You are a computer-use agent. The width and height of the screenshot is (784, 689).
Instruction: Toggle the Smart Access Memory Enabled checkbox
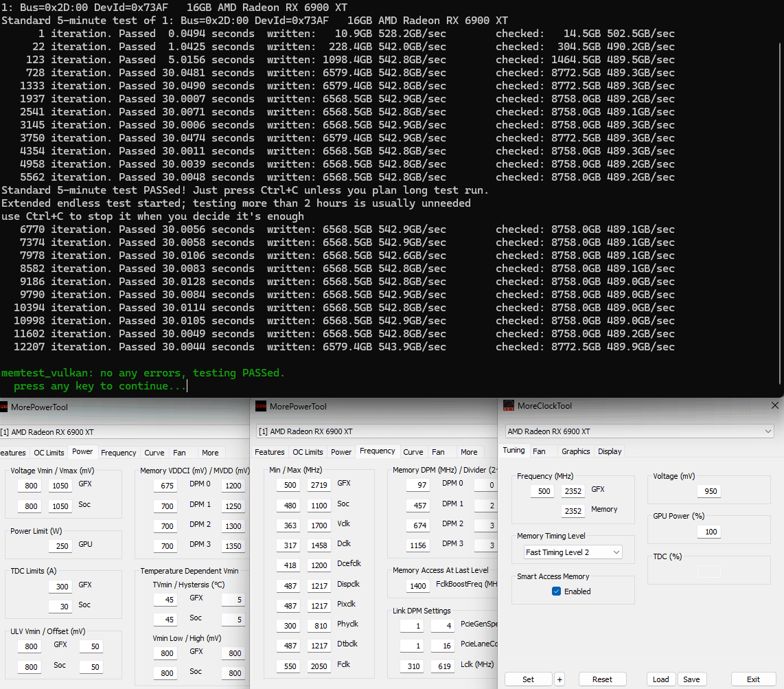point(556,591)
